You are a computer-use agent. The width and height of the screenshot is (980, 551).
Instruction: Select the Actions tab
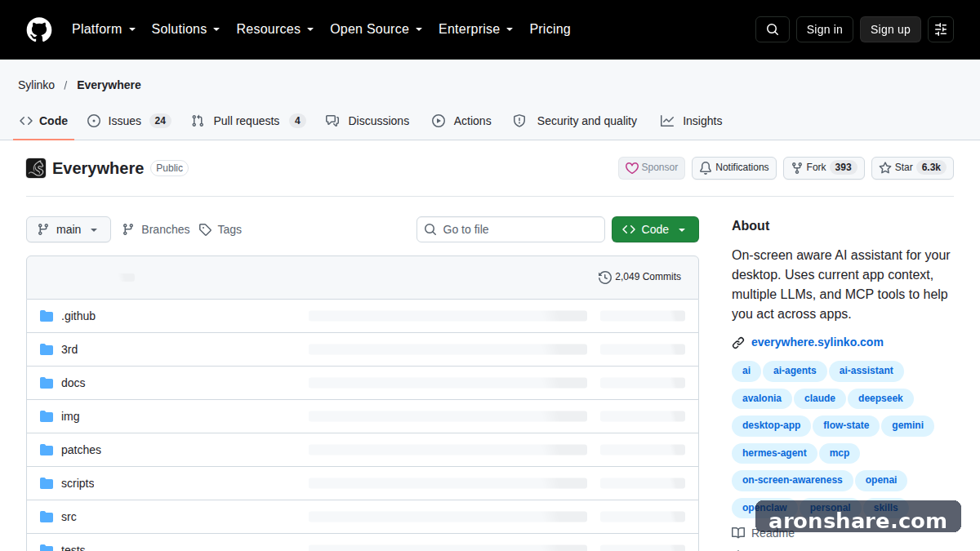click(x=461, y=121)
